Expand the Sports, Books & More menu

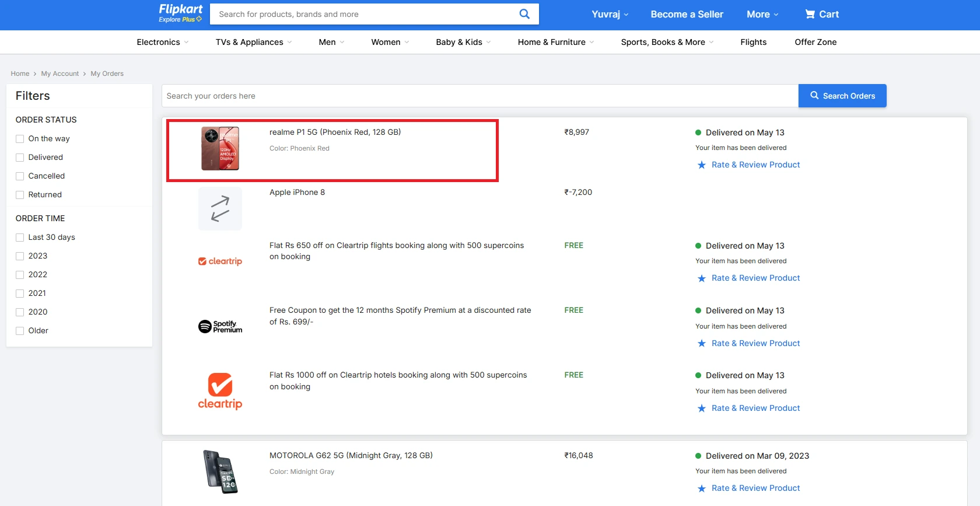667,42
